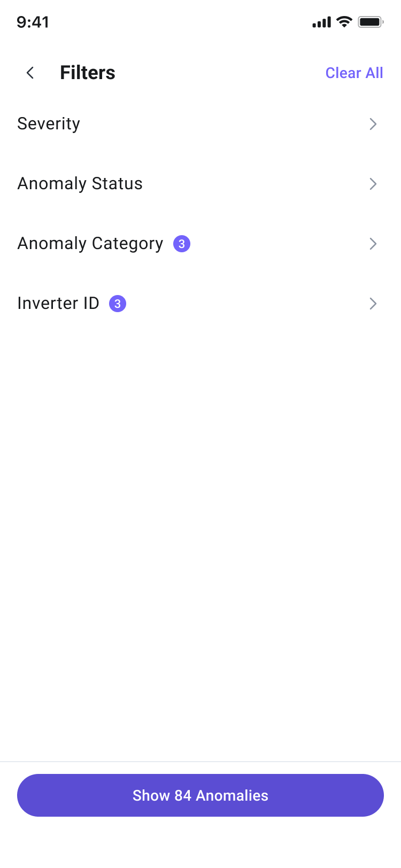Select the Anomaly Category label
The height and width of the screenshot is (868, 401).
(90, 244)
